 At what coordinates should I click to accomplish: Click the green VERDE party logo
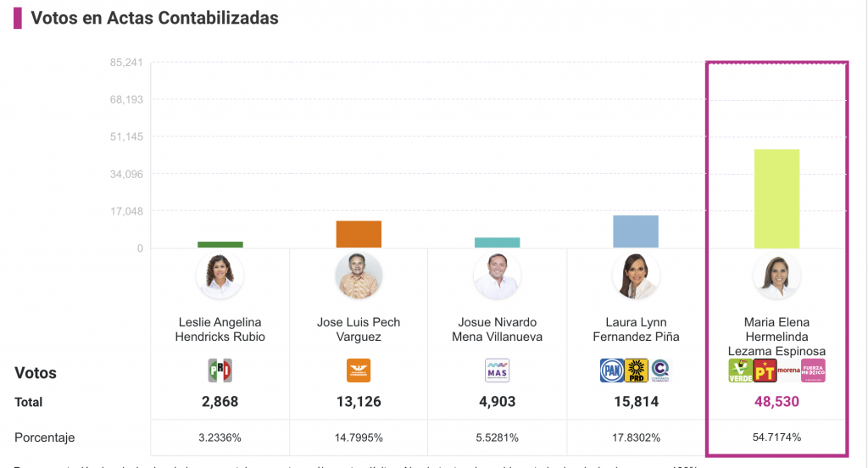(x=741, y=370)
